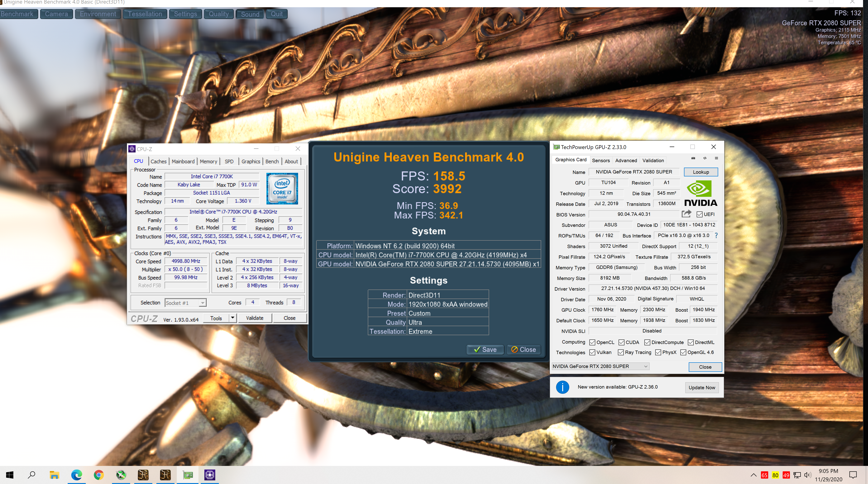Toggle the CUDA checkbox
The width and height of the screenshot is (868, 484).
point(621,342)
